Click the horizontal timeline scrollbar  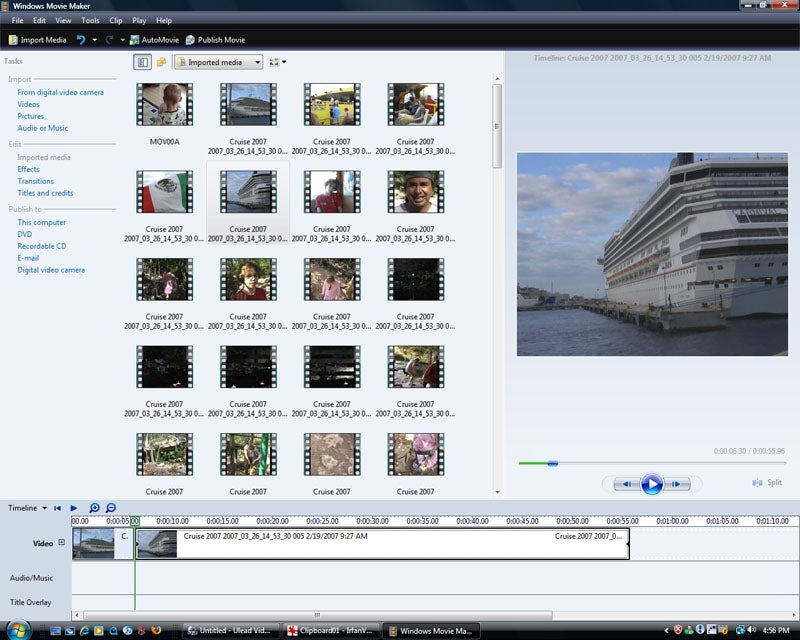317,615
